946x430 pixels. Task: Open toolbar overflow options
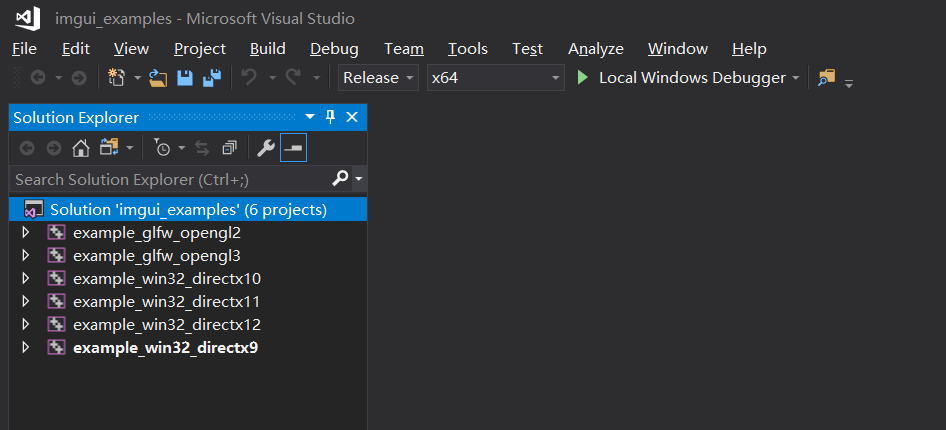(x=849, y=83)
